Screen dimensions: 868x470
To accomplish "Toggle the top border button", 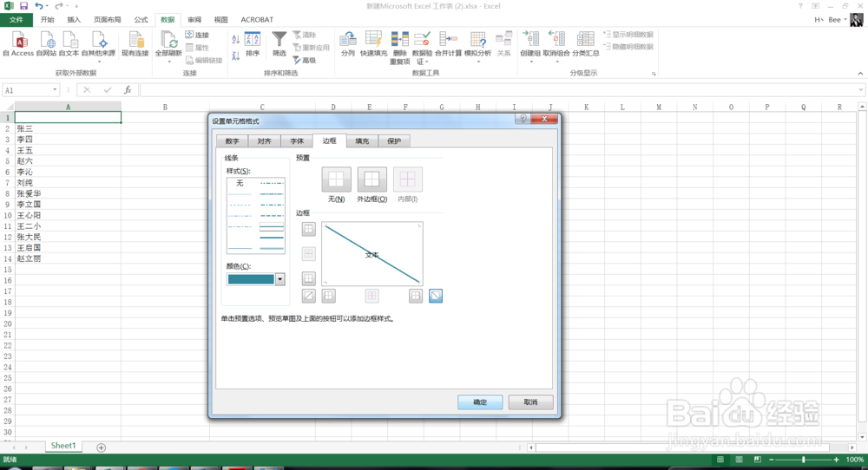I will (x=309, y=229).
